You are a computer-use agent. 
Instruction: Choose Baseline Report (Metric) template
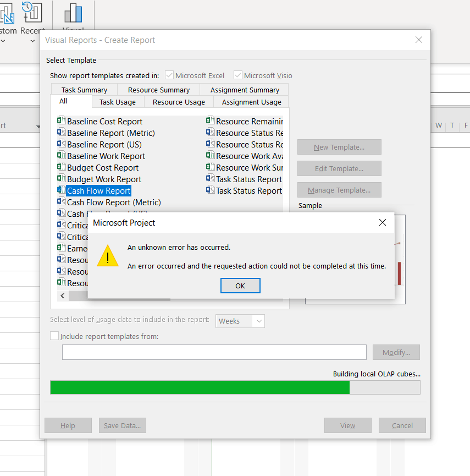(111, 133)
